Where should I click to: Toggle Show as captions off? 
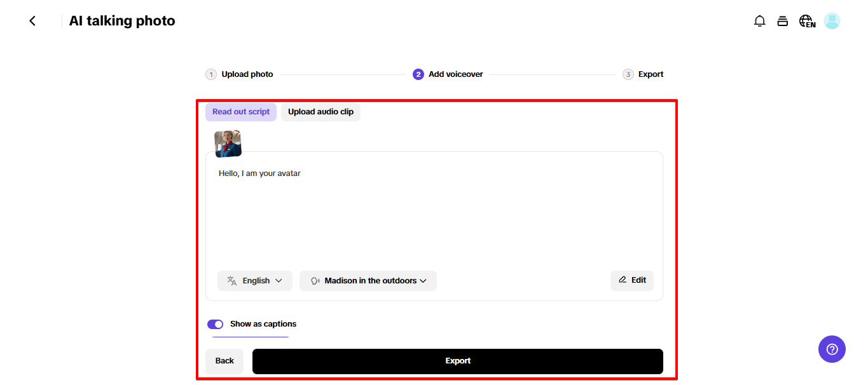[x=216, y=324]
